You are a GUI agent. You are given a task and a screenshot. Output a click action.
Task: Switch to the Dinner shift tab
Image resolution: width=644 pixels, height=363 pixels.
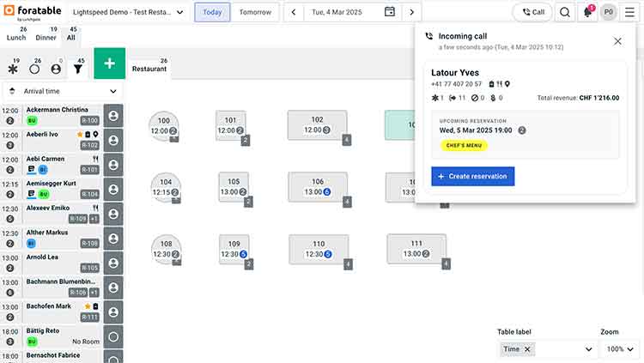click(x=46, y=33)
